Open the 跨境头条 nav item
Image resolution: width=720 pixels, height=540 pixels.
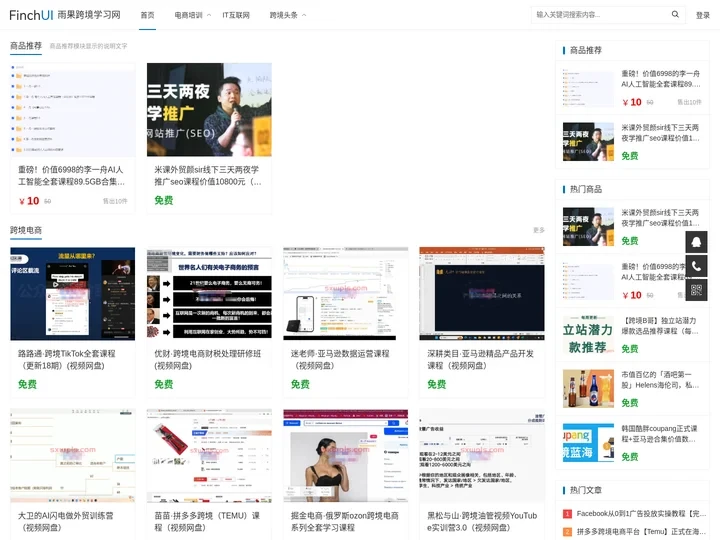click(x=283, y=15)
